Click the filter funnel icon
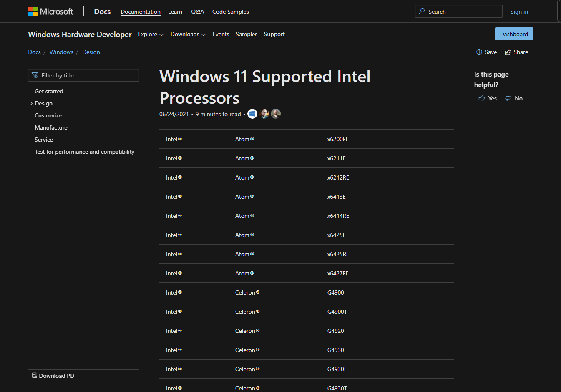 coord(35,75)
